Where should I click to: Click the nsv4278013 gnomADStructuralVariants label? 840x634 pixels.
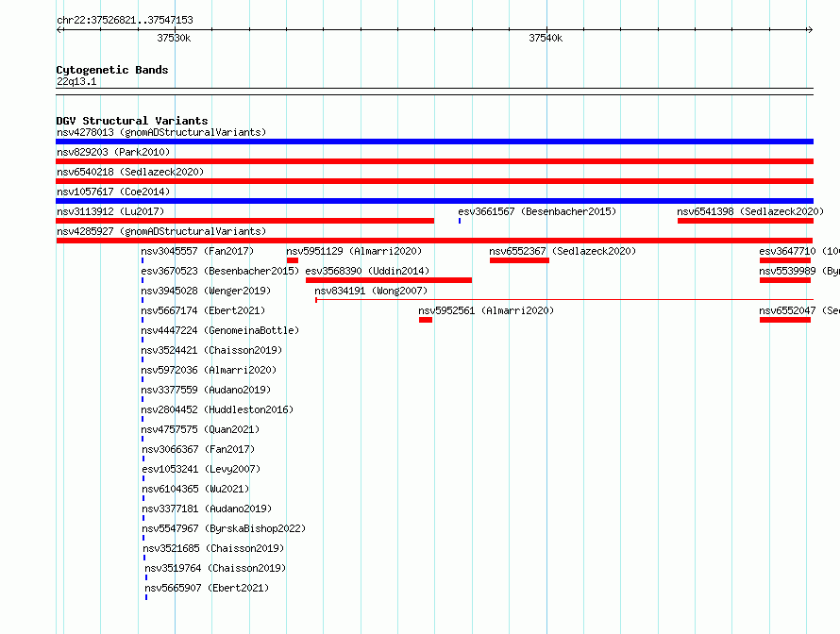pyautogui.click(x=161, y=132)
